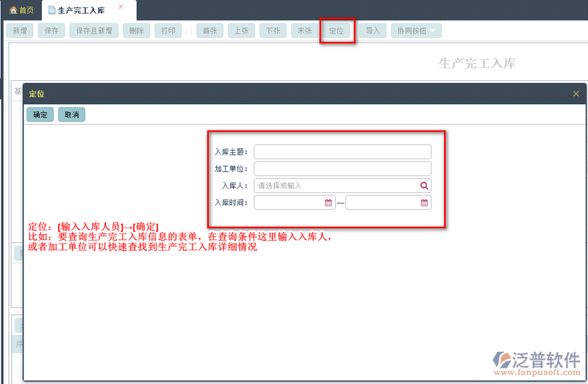Click the 导入 toolbar button
The image size is (588, 384).
tap(373, 31)
